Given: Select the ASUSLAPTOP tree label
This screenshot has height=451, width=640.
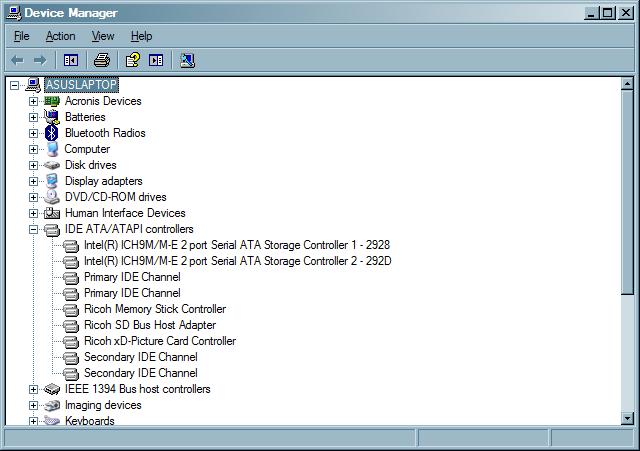Looking at the screenshot, I should pos(81,85).
